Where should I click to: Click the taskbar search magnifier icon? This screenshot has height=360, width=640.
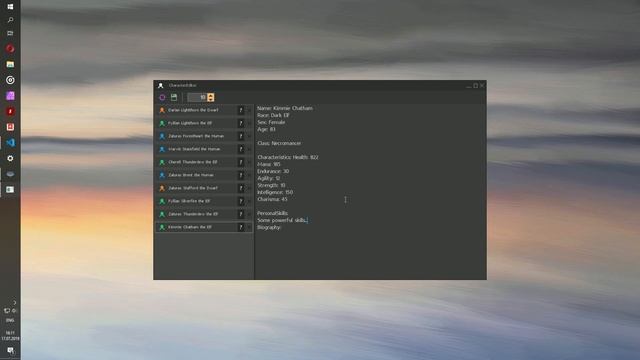pos(10,20)
